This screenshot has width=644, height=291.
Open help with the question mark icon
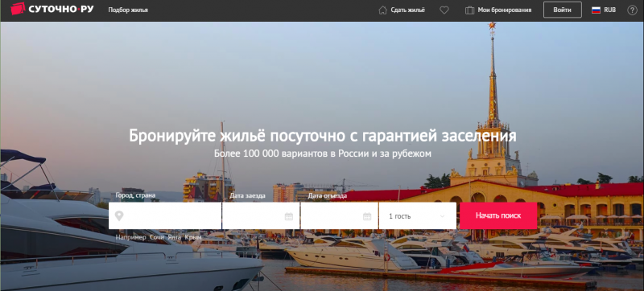632,10
